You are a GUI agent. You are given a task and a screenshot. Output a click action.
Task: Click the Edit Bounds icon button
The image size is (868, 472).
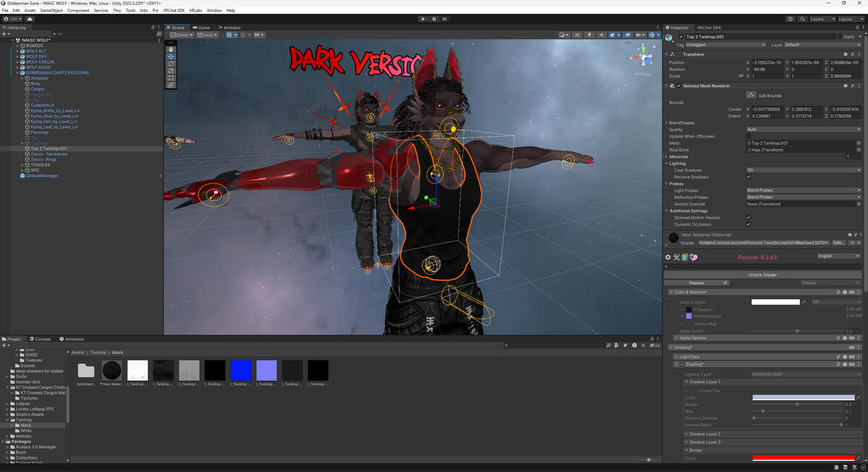[x=751, y=95]
